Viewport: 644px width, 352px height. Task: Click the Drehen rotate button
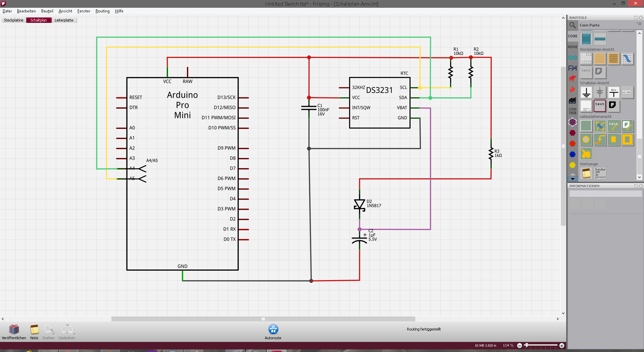(x=49, y=332)
